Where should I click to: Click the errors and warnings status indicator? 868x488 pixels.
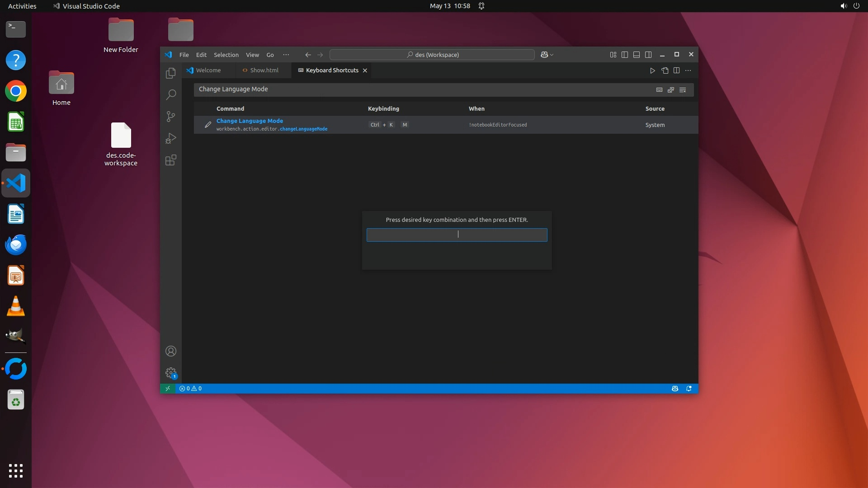tap(190, 389)
